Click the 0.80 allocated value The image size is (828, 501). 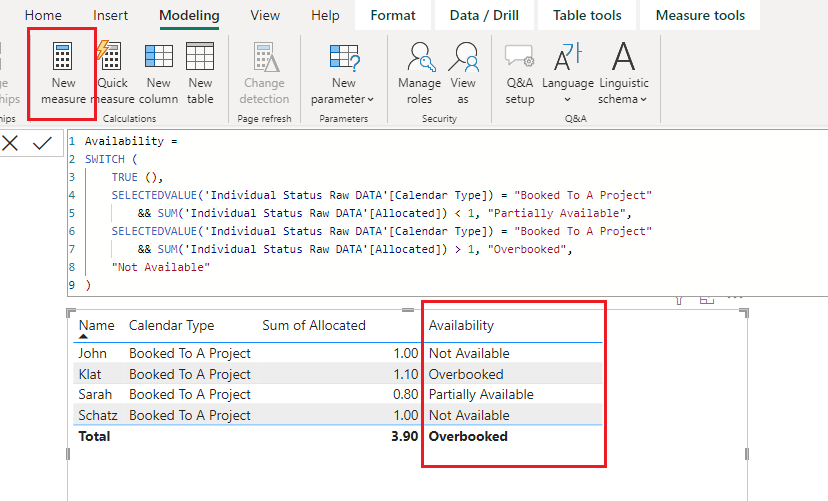tap(406, 394)
